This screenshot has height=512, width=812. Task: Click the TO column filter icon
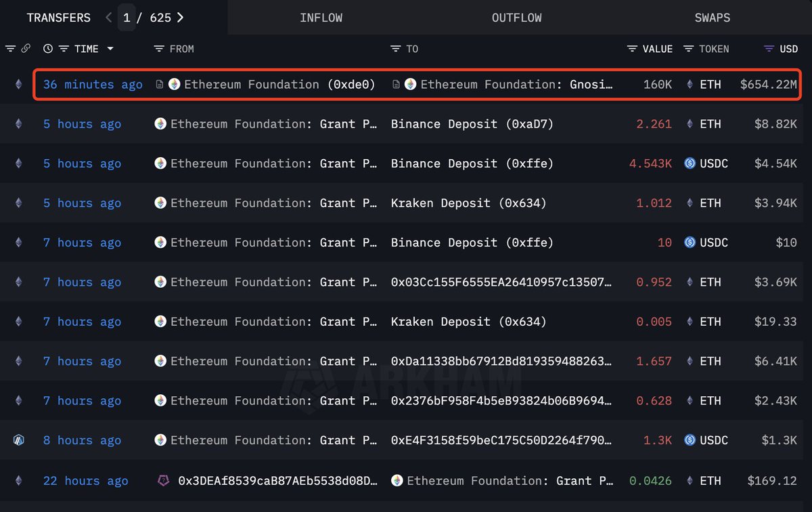396,49
